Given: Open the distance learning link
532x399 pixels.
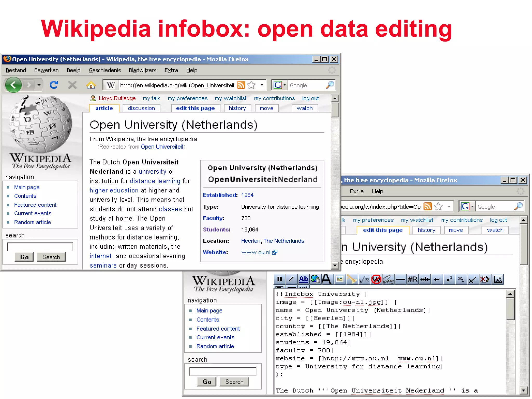Looking at the screenshot, I should click(155, 181).
